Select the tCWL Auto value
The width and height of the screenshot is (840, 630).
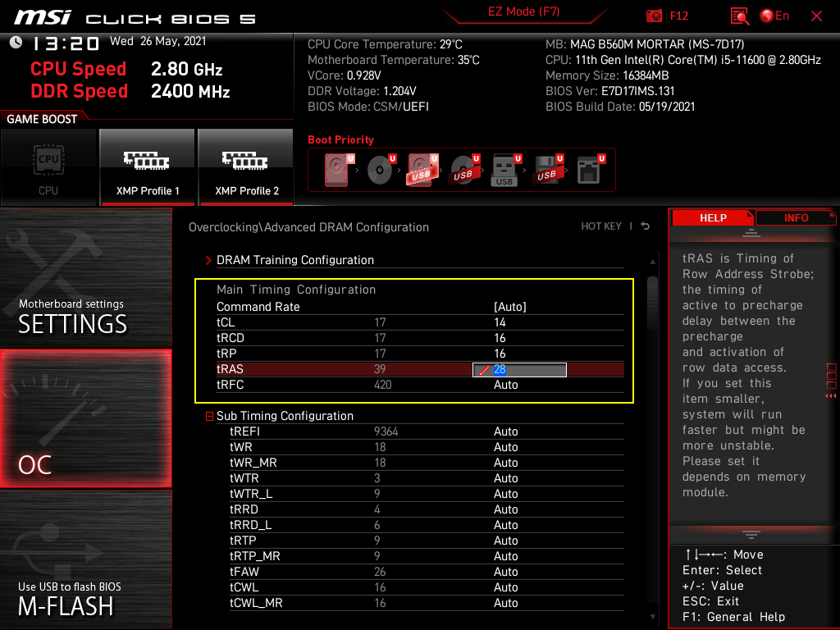505,587
